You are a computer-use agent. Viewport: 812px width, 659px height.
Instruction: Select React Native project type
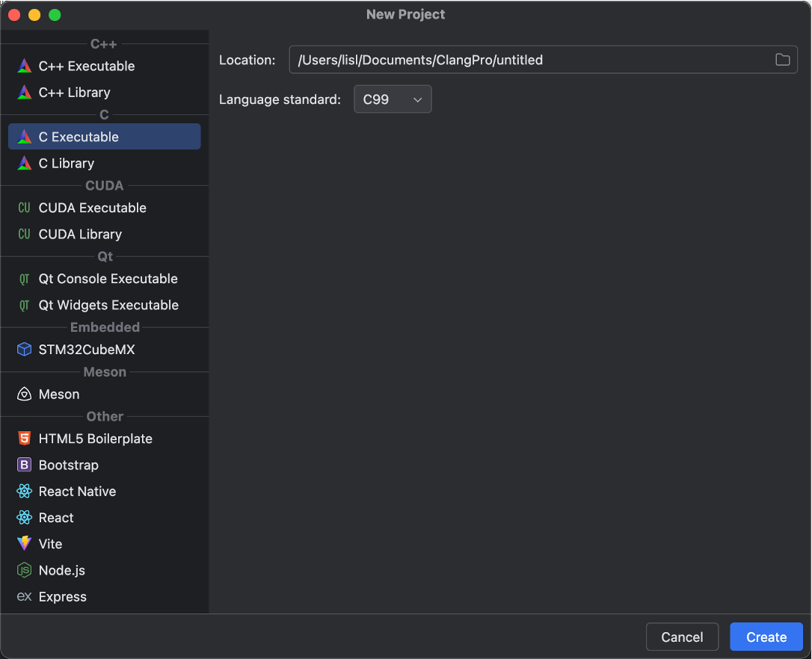coord(77,492)
